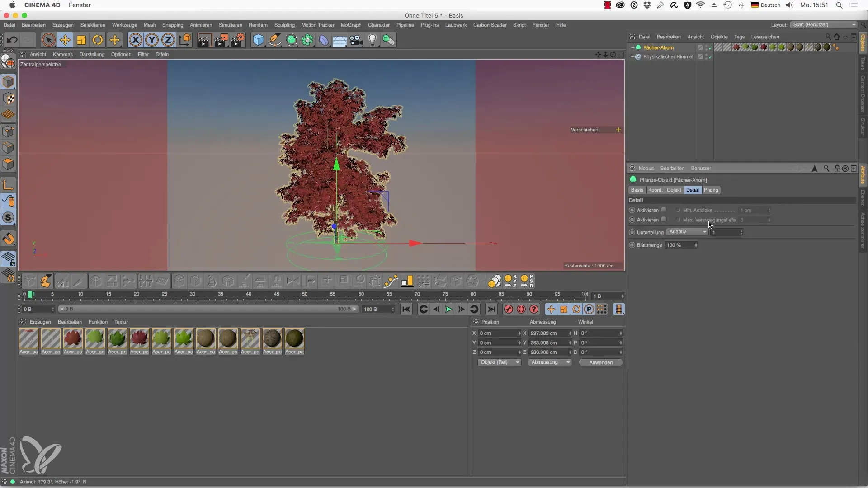This screenshot has height=488, width=868.
Task: Click the Anwenden button
Action: (x=601, y=362)
